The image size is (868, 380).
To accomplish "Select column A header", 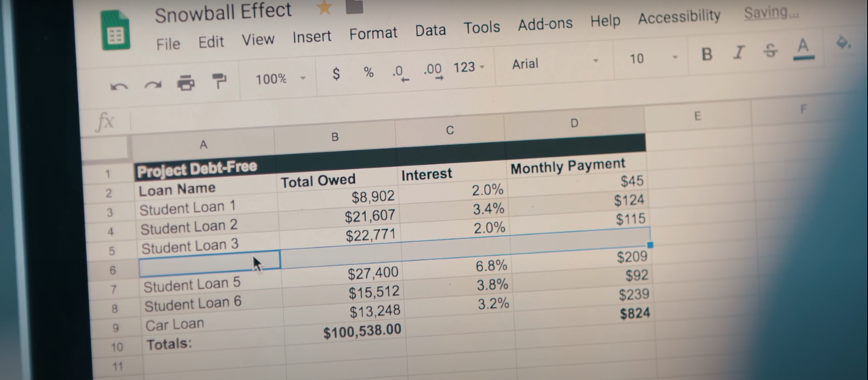I will (202, 144).
